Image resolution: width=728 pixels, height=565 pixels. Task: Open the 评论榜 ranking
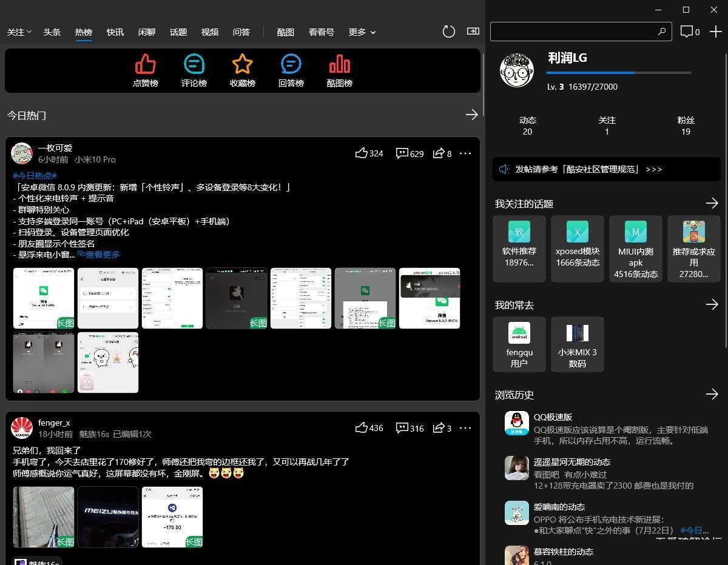(194, 70)
